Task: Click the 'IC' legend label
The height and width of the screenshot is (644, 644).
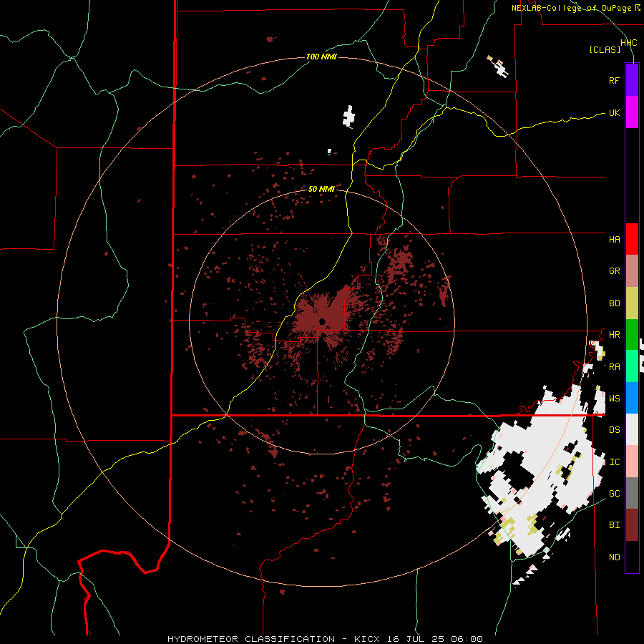Action: tap(614, 462)
